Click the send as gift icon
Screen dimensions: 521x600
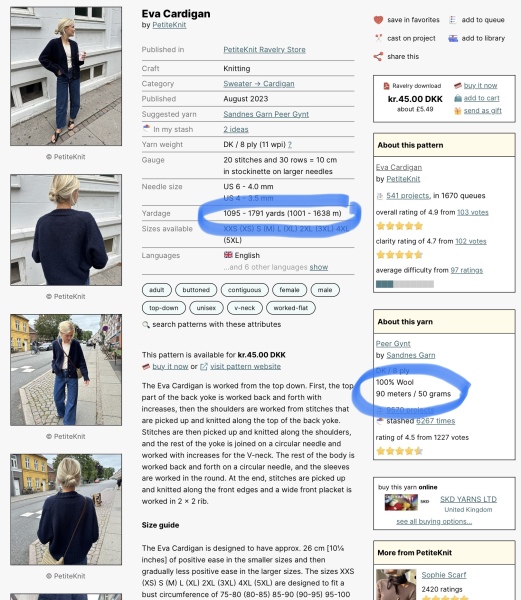pos(458,111)
